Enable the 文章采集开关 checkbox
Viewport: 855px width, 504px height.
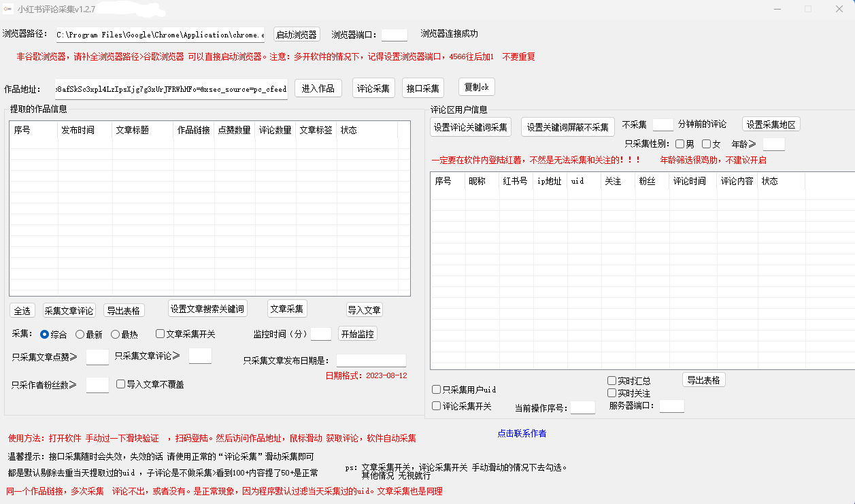[161, 334]
